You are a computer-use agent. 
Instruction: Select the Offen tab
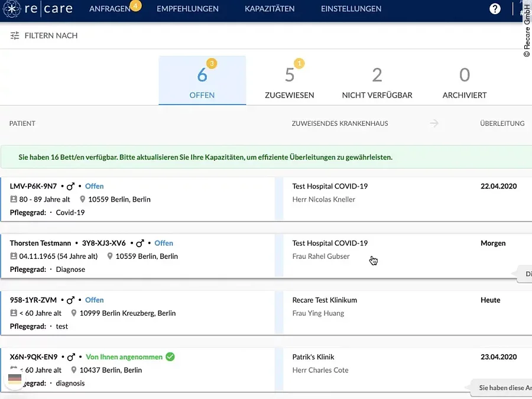(202, 81)
